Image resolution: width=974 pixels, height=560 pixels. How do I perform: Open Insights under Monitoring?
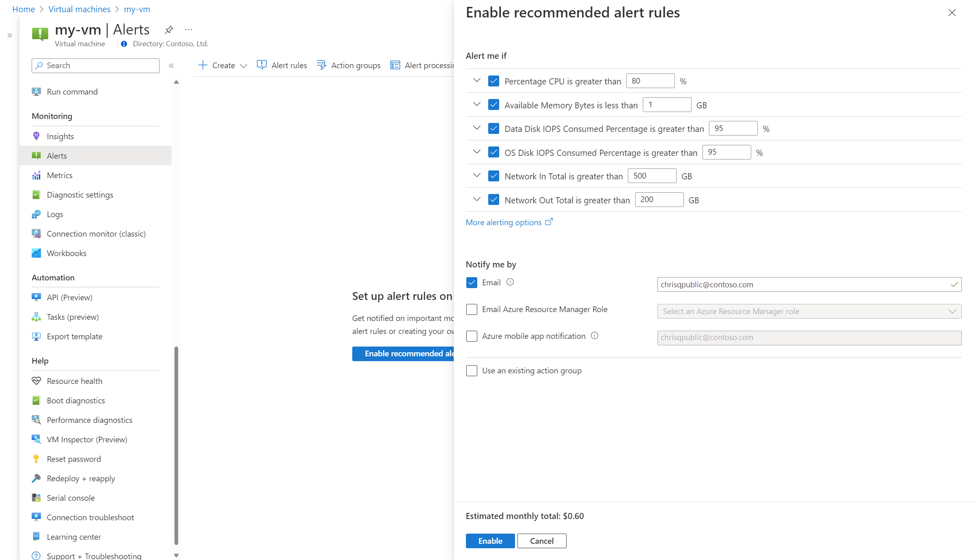coord(60,136)
